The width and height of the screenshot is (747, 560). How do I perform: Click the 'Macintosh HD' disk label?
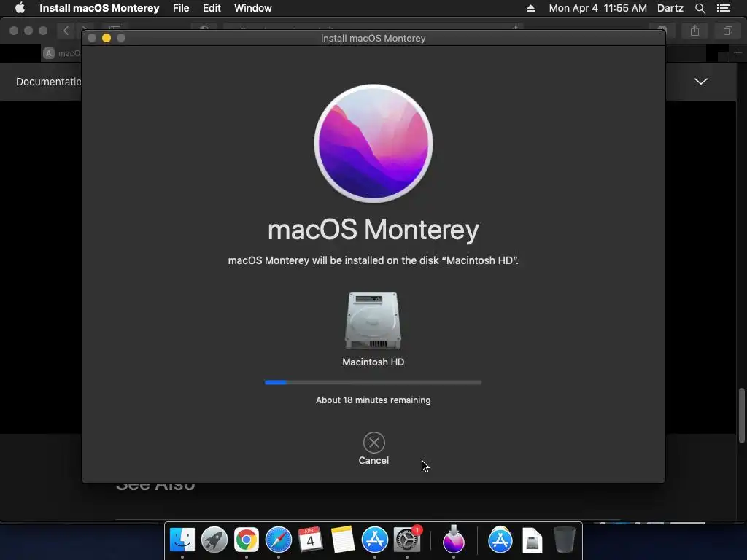[373, 362]
